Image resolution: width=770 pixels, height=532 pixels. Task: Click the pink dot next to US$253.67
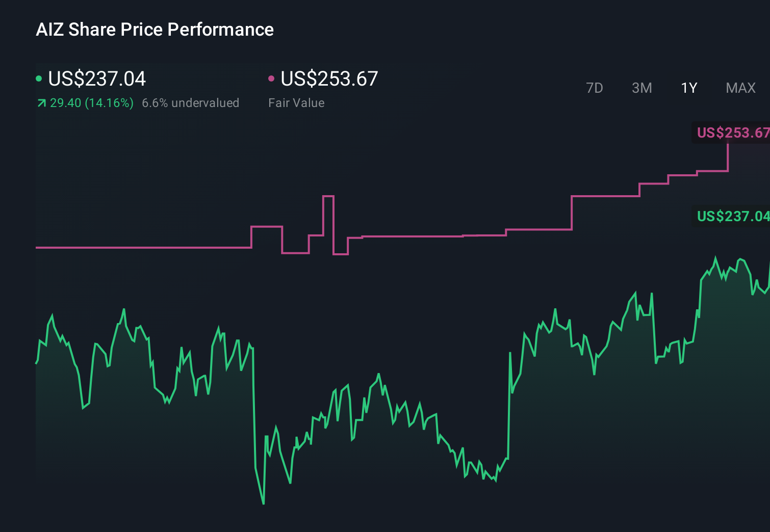pyautogui.click(x=272, y=78)
